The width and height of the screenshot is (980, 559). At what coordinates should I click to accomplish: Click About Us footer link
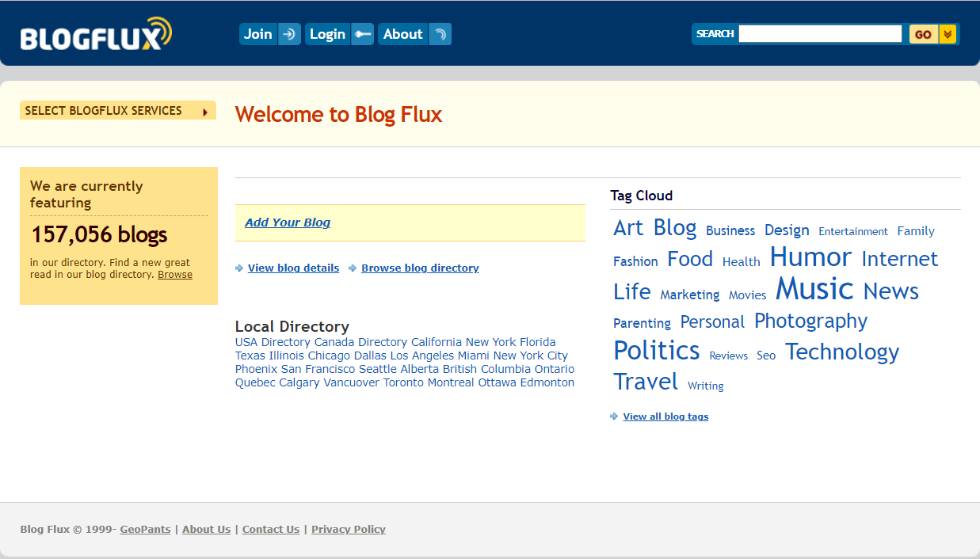coord(207,530)
